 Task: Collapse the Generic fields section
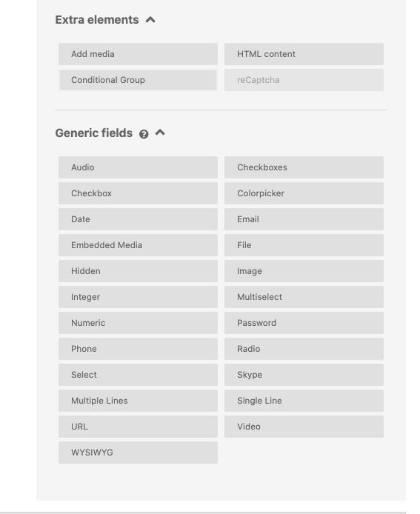click(x=160, y=133)
